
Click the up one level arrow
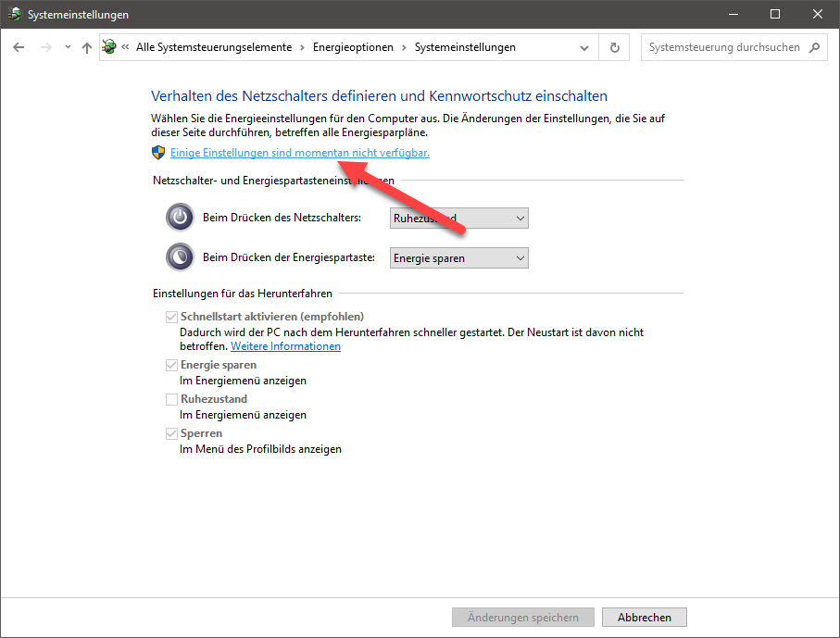(x=86, y=46)
